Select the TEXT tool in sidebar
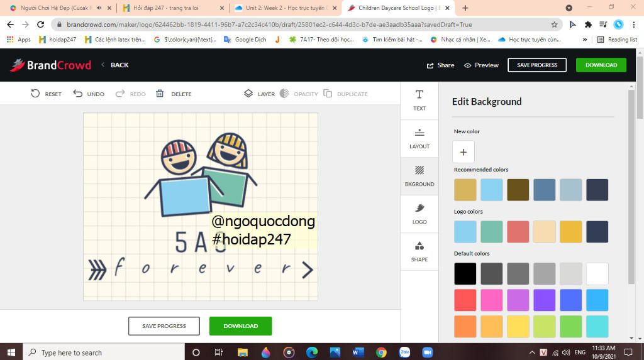This screenshot has height=360, width=644. click(419, 101)
